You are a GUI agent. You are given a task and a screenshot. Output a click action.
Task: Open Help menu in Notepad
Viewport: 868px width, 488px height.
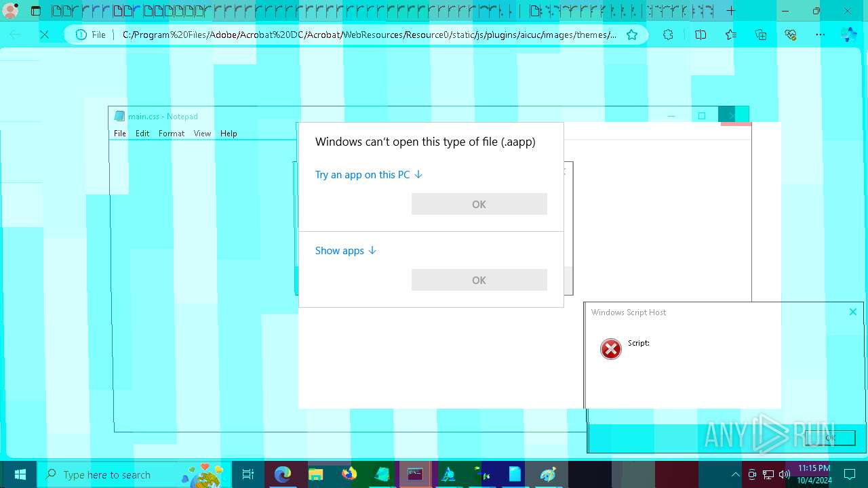tap(229, 134)
